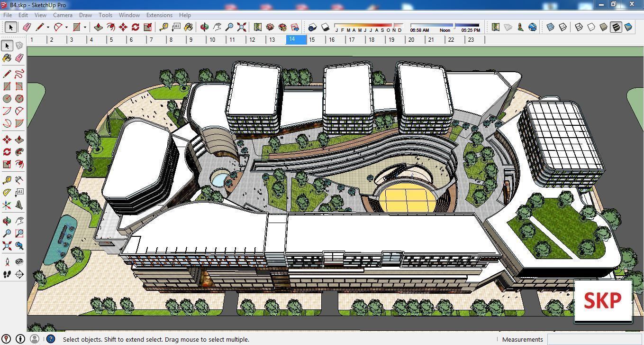Select the Zoom Window tool in left toolbar
Screen dimensions: 644x345
(19, 233)
